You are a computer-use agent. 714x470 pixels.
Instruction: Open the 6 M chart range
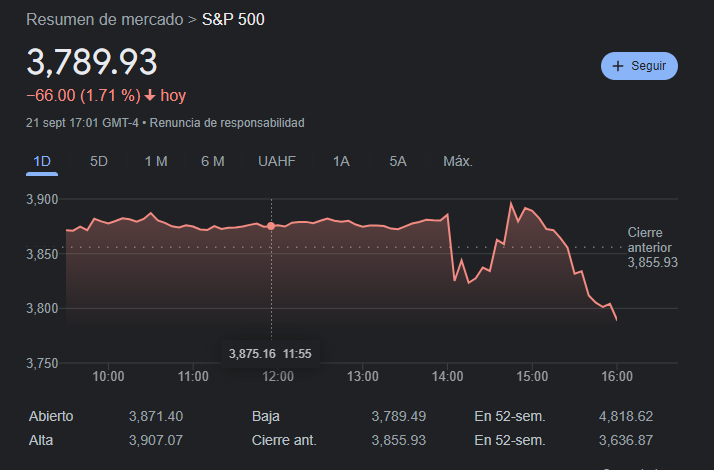coord(212,161)
